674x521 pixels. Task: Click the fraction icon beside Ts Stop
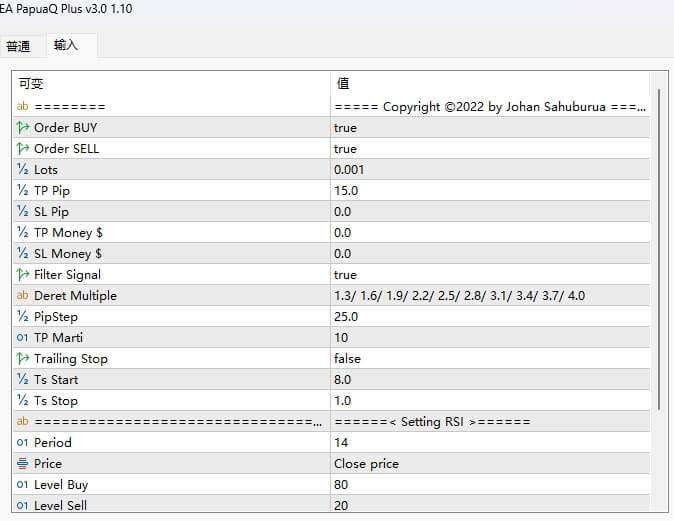point(22,400)
